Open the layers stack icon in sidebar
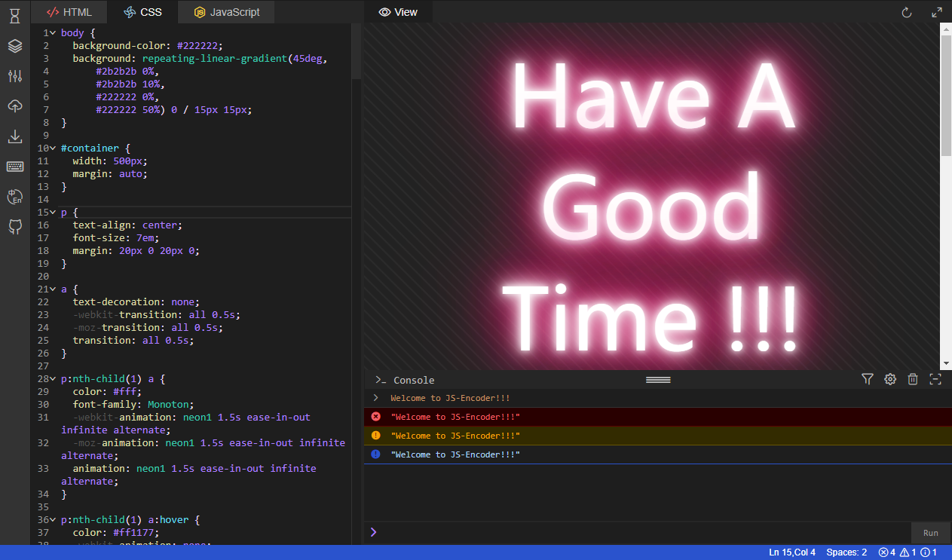 click(x=15, y=46)
